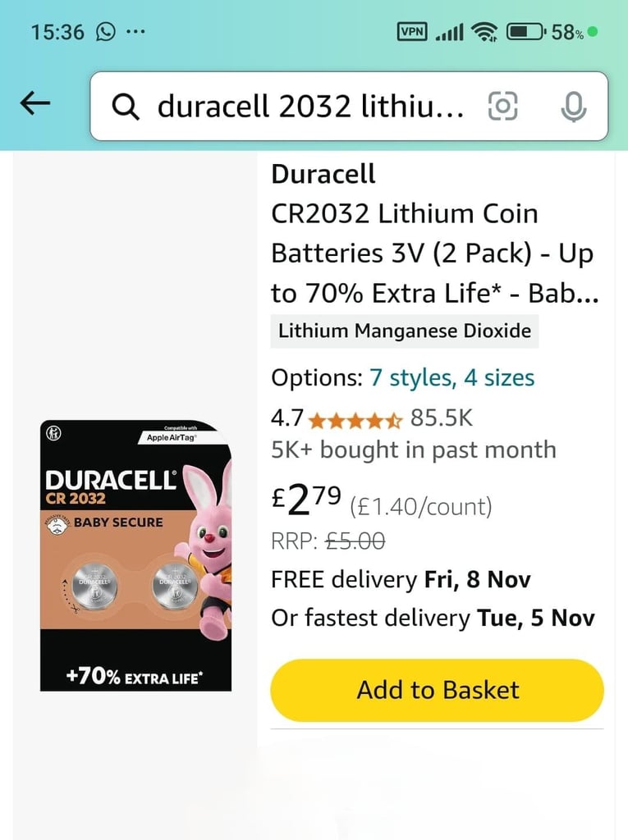Tap the WhatsApp notification icon
628x840 pixels.
(x=106, y=32)
